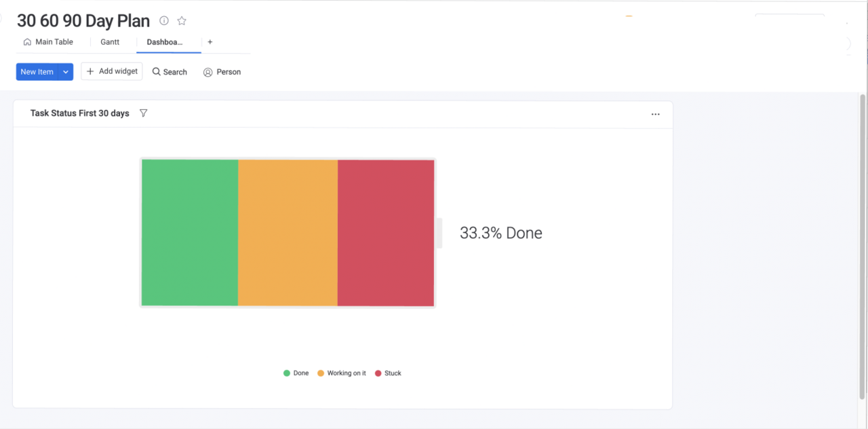Click the New Item button

coord(37,72)
